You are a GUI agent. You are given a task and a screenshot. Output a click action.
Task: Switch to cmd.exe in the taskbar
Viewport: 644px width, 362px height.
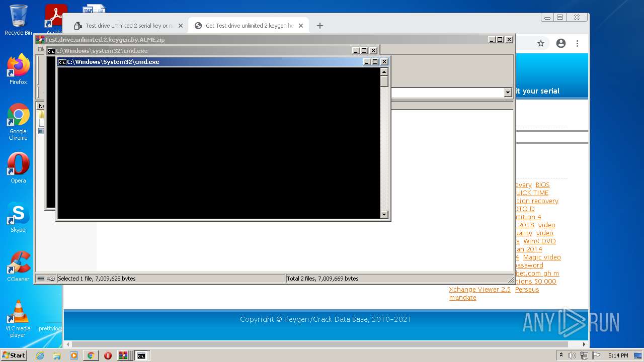tap(141, 355)
